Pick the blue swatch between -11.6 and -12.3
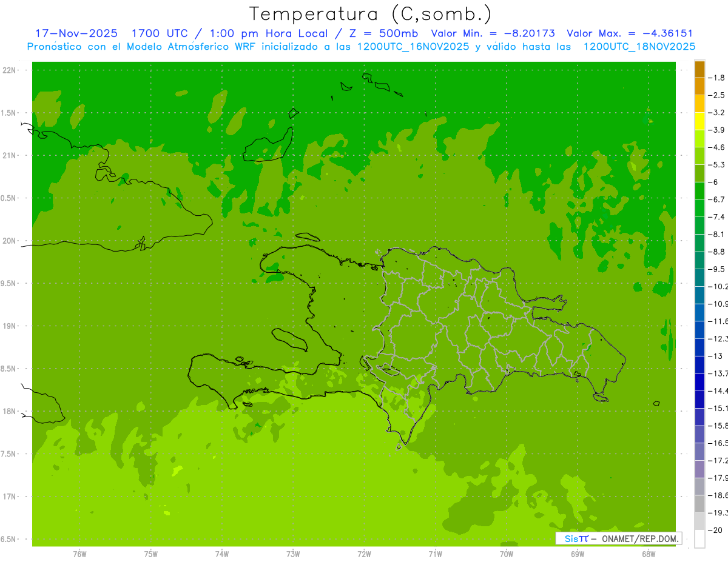The height and width of the screenshot is (562, 728). (699, 330)
